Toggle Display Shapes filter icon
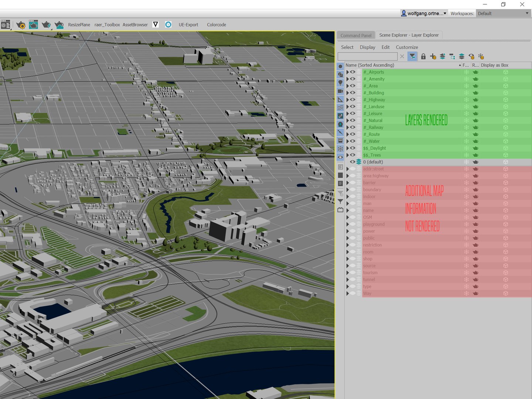Viewport: 532px width, 399px height. click(x=340, y=75)
